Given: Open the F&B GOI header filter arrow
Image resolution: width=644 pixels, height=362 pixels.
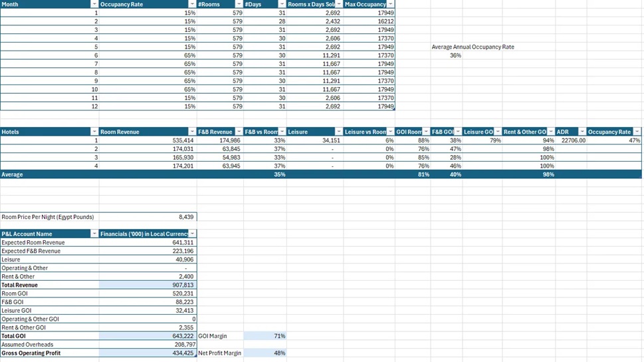Looking at the screenshot, I should 458,132.
